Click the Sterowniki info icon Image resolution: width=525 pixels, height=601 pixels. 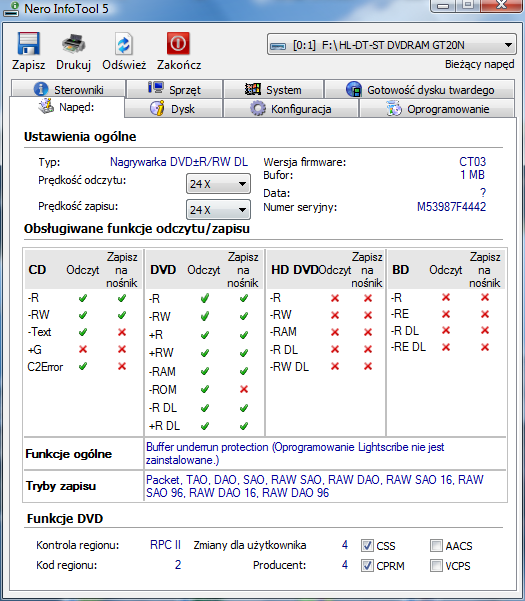[x=41, y=89]
